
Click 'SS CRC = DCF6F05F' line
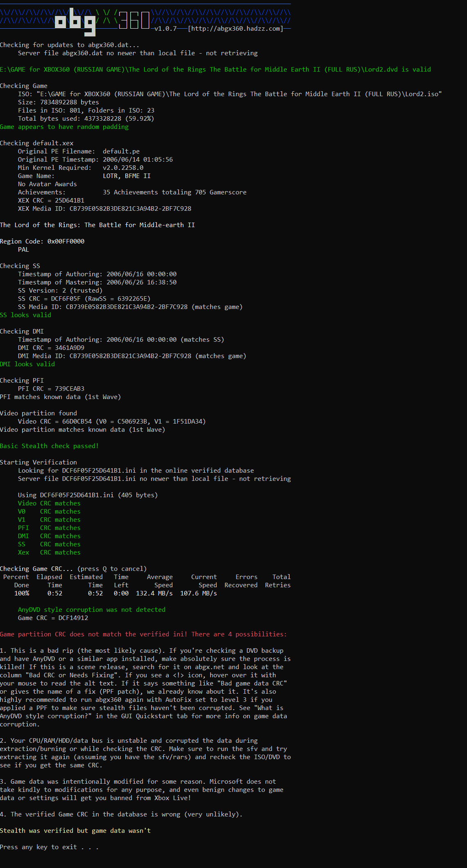click(84, 299)
